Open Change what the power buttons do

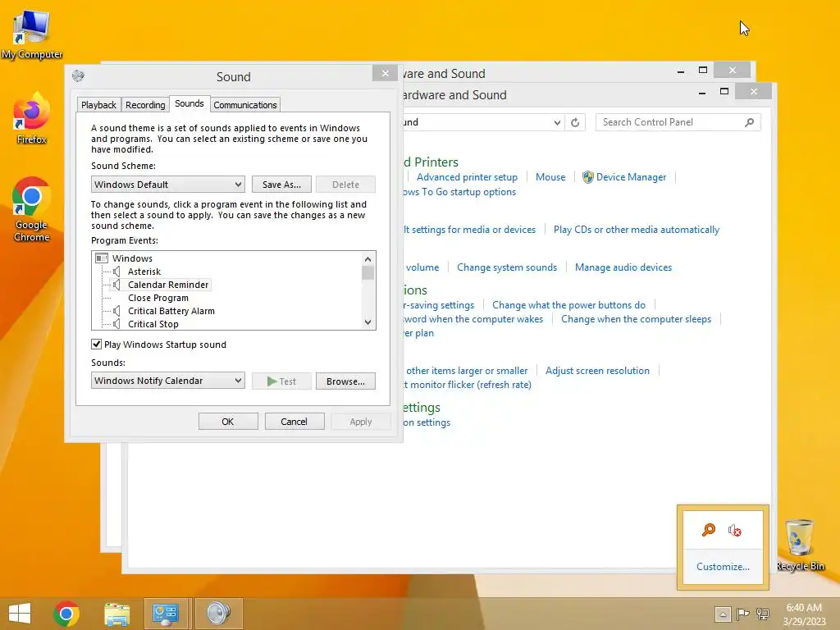click(x=569, y=305)
